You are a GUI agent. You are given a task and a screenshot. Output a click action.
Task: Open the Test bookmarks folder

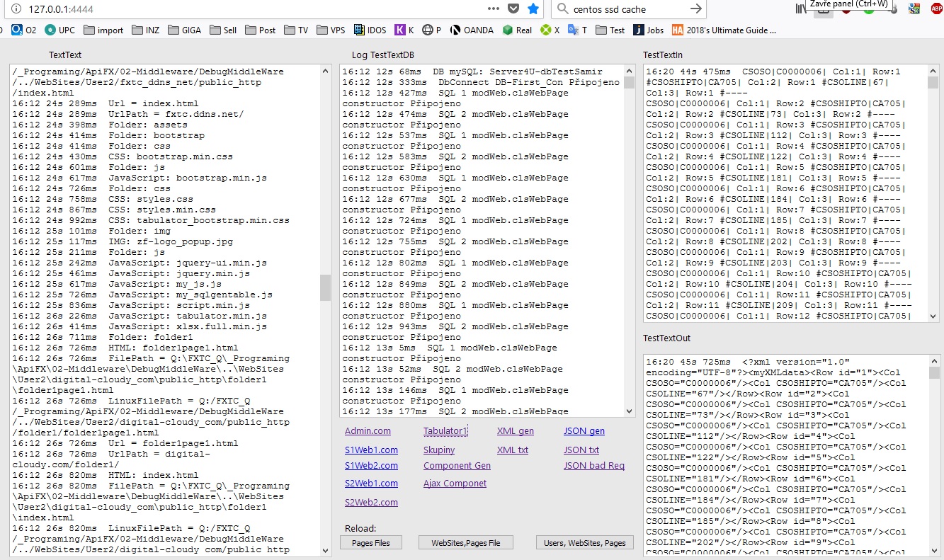click(x=610, y=30)
